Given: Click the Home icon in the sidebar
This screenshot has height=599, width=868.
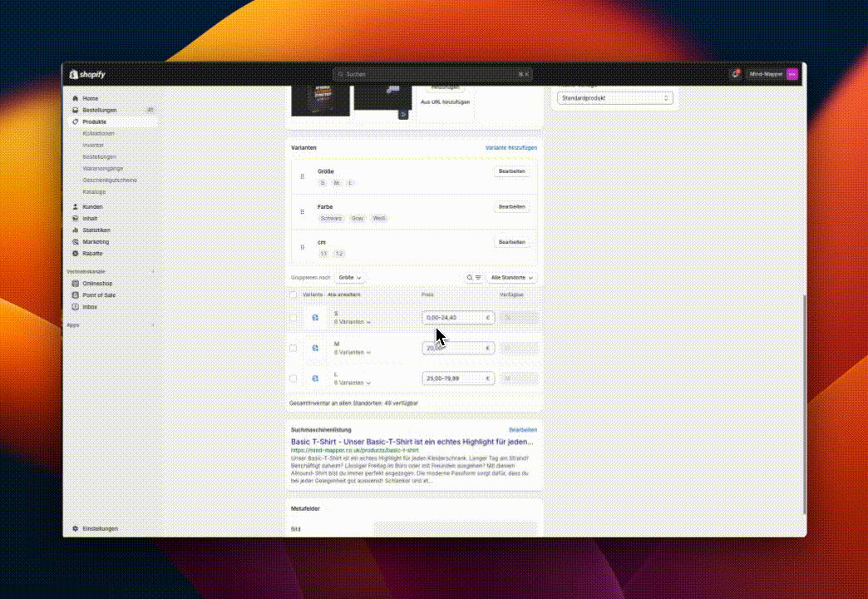Looking at the screenshot, I should pos(76,98).
